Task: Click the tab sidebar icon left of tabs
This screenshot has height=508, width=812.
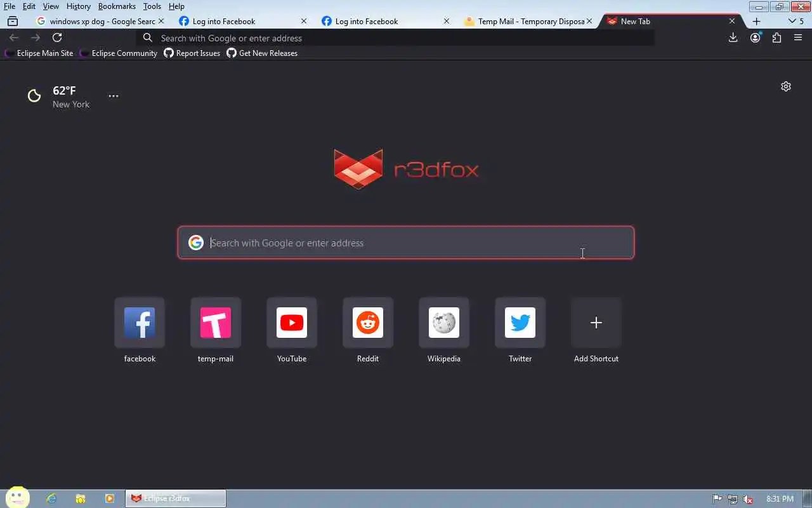Action: point(12,21)
